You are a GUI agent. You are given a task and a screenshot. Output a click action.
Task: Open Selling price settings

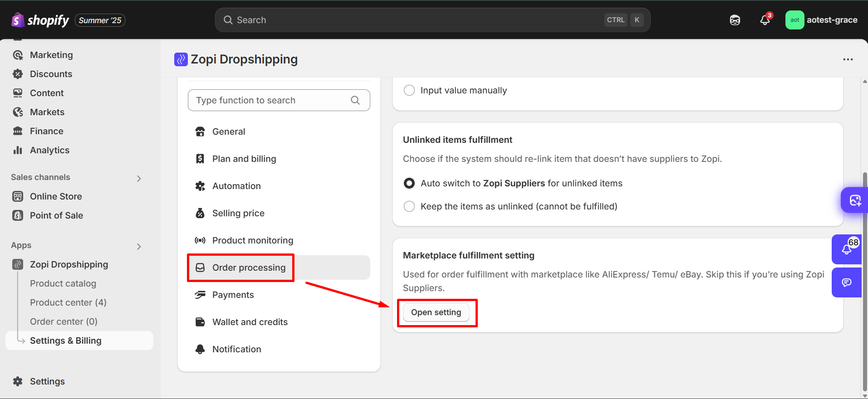tap(279, 213)
